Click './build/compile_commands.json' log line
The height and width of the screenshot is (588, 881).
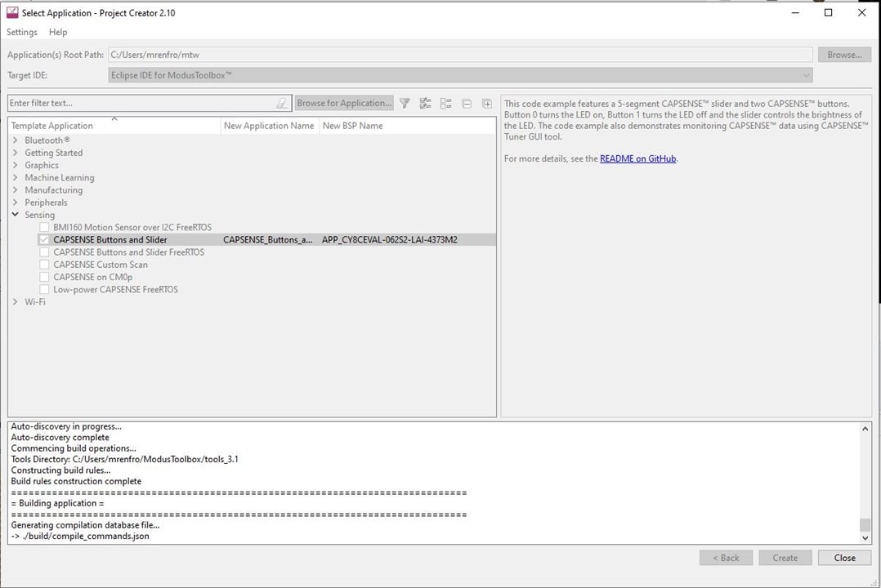click(80, 536)
